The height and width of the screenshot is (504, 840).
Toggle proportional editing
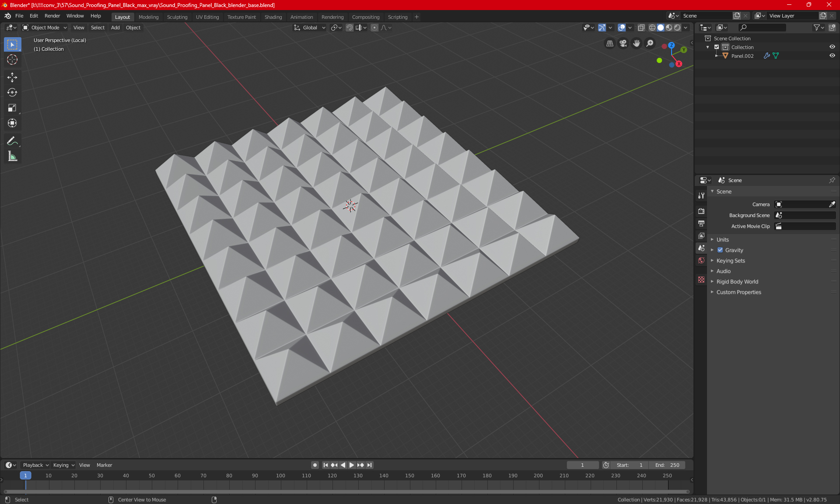[x=374, y=28]
